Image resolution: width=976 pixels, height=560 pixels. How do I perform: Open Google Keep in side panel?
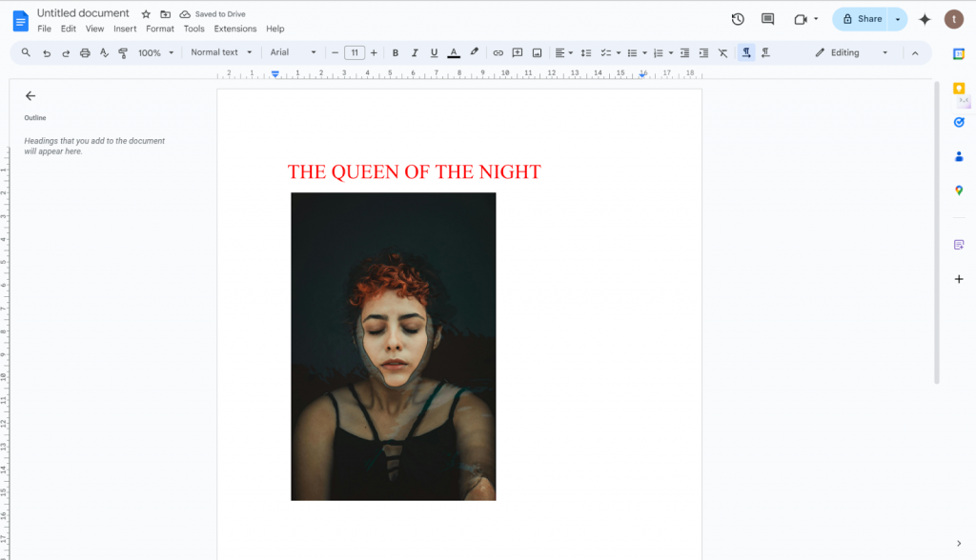point(959,89)
